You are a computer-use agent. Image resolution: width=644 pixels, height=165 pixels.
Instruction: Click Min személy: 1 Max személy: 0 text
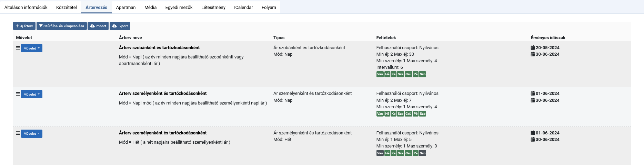(407, 146)
